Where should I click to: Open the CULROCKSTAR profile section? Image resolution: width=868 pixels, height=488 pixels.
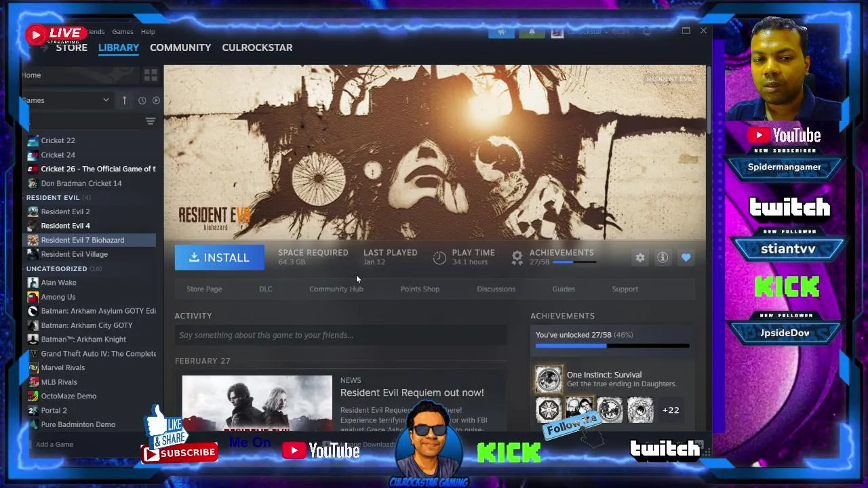257,47
